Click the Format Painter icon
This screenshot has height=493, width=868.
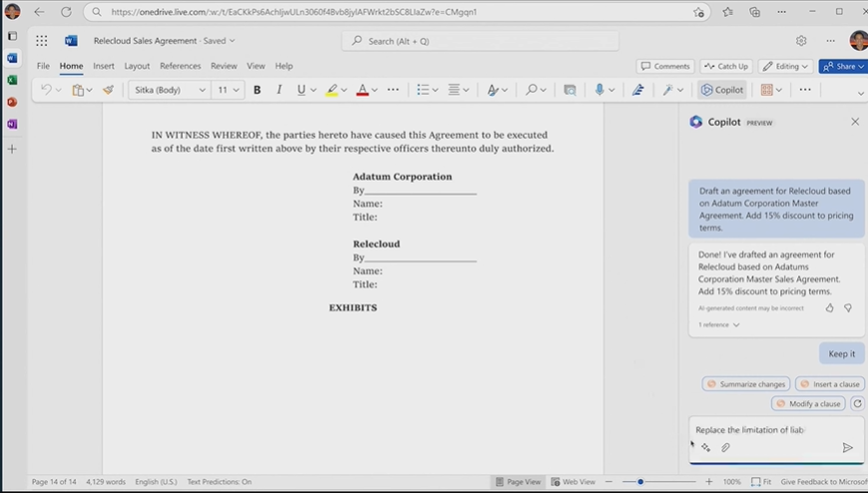[108, 90]
